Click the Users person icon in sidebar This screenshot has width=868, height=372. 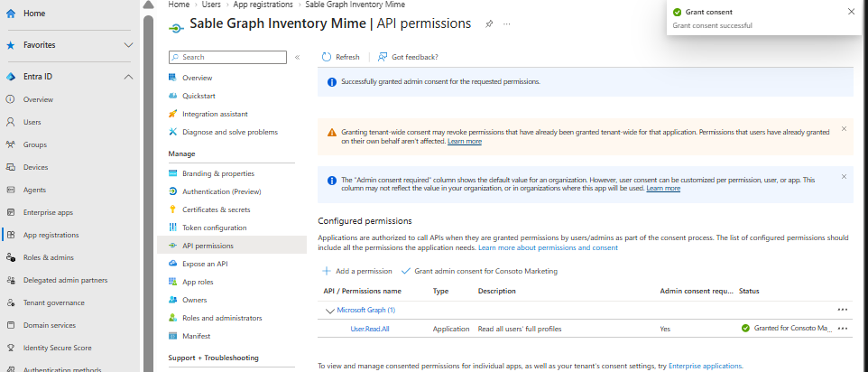tap(11, 122)
